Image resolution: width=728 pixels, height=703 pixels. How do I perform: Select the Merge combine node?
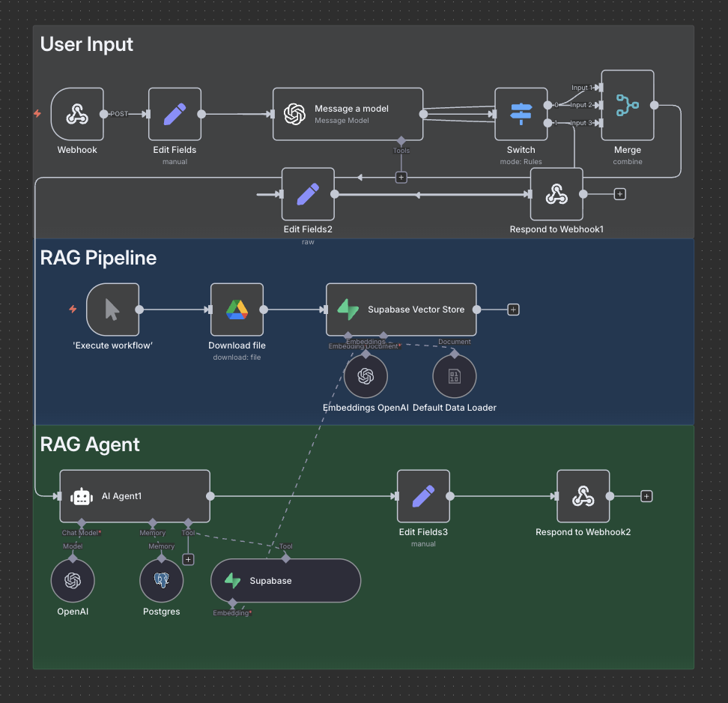(627, 106)
